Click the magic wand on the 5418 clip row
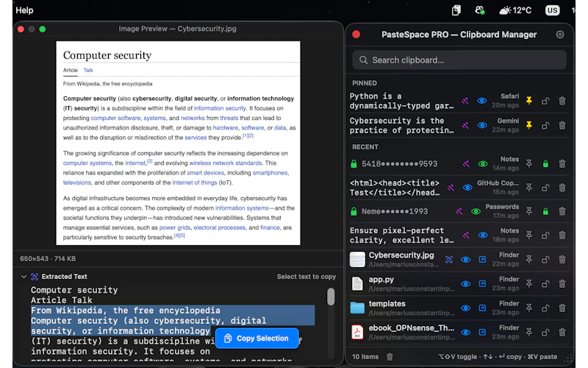The image size is (588, 368). pos(466,164)
